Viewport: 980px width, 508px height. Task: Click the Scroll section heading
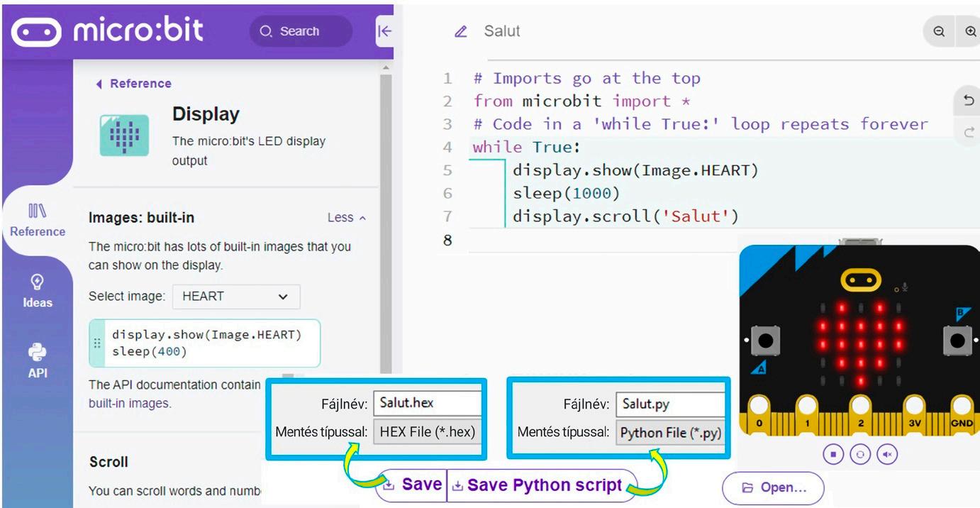[108, 462]
